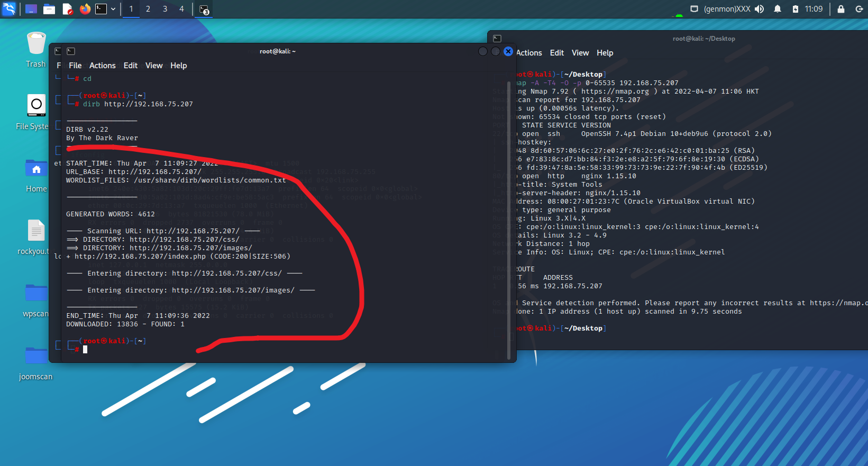Screen dimensions: 868x466
Task: Click the 'root@kali: ~/Desktop' window title bar
Action: tap(703, 39)
